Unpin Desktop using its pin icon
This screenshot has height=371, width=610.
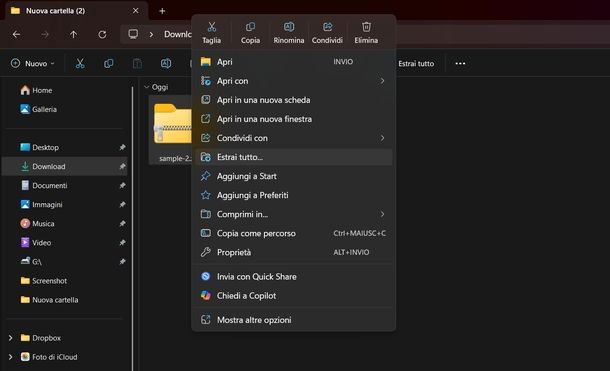click(122, 147)
